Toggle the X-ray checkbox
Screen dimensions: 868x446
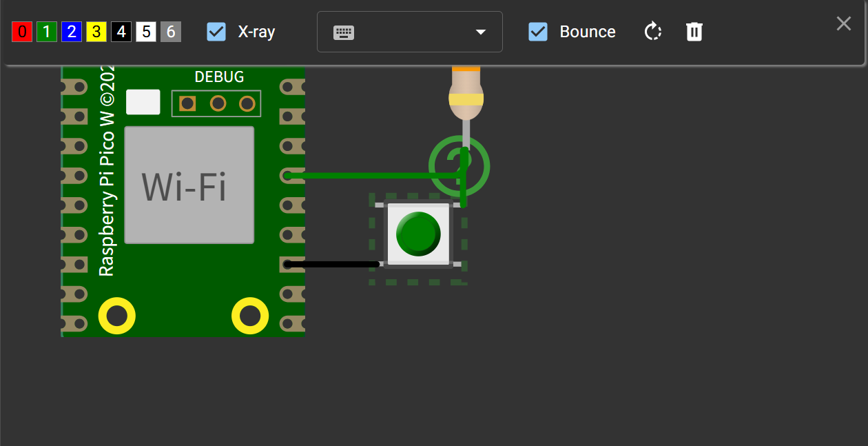tap(216, 32)
